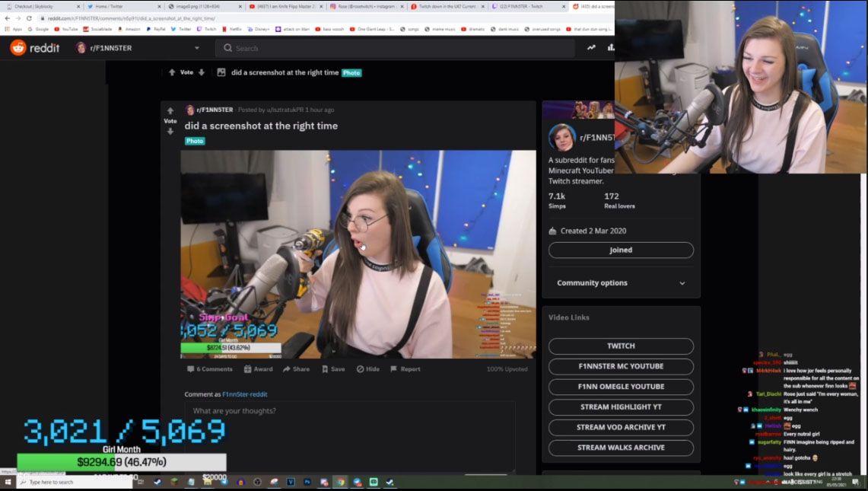The image size is (868, 491).
Task: Upvote the post in the sticky header
Action: click(x=172, y=72)
